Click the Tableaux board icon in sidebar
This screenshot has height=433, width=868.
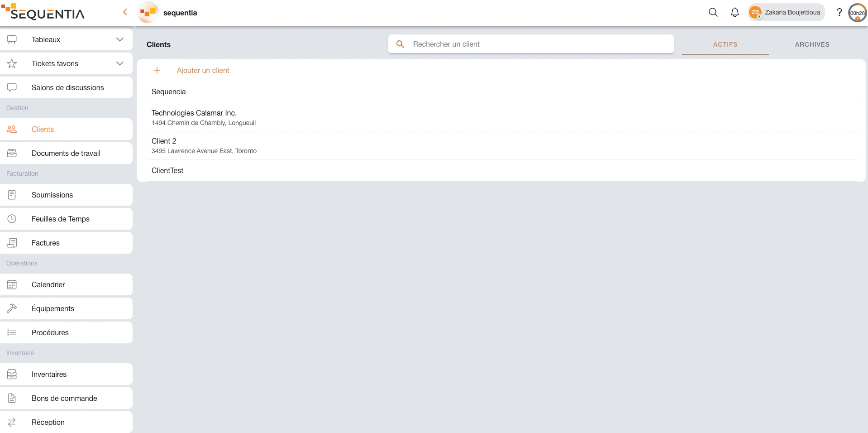coord(12,39)
